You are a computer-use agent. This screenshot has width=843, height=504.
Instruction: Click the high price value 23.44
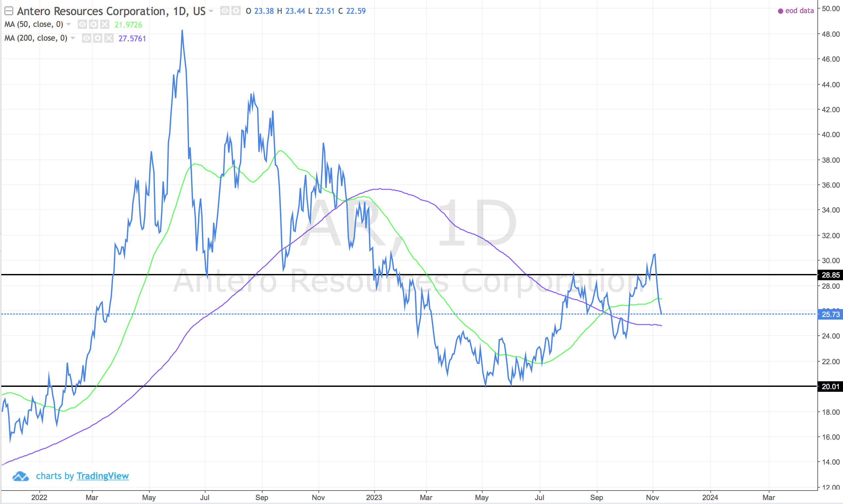(295, 11)
